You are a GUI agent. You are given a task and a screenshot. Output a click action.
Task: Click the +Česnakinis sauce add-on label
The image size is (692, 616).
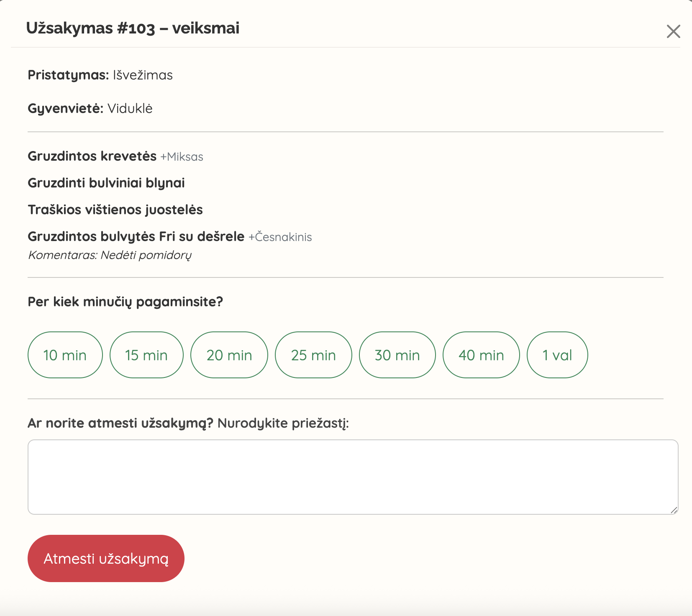pos(280,237)
